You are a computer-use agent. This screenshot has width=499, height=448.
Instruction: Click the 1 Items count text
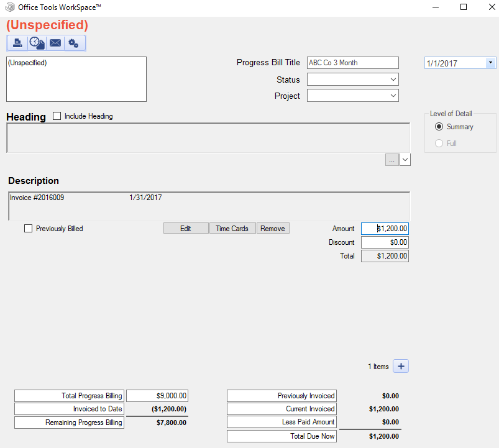[x=378, y=367]
